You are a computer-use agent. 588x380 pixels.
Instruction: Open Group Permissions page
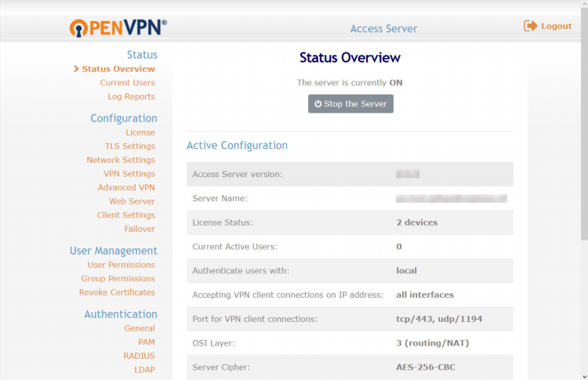[x=118, y=279]
